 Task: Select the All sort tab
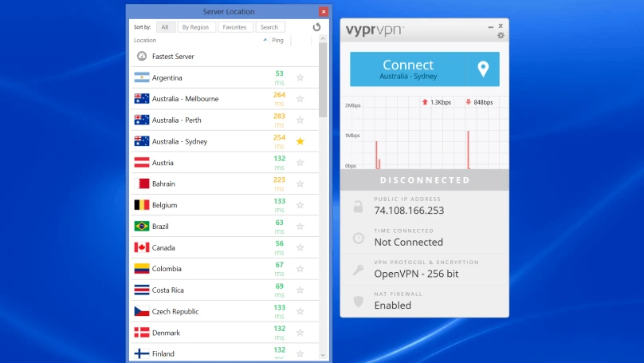(165, 27)
